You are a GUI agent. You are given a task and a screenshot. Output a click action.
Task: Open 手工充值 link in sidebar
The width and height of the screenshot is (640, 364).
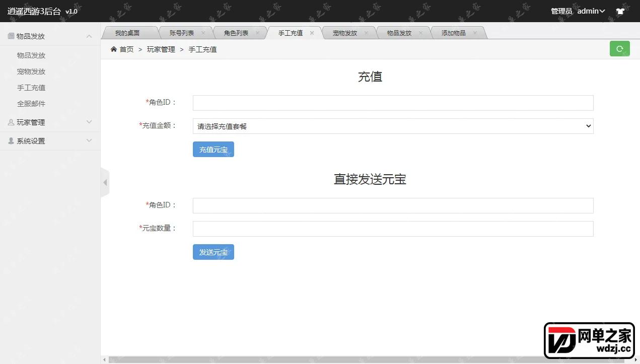click(x=31, y=88)
